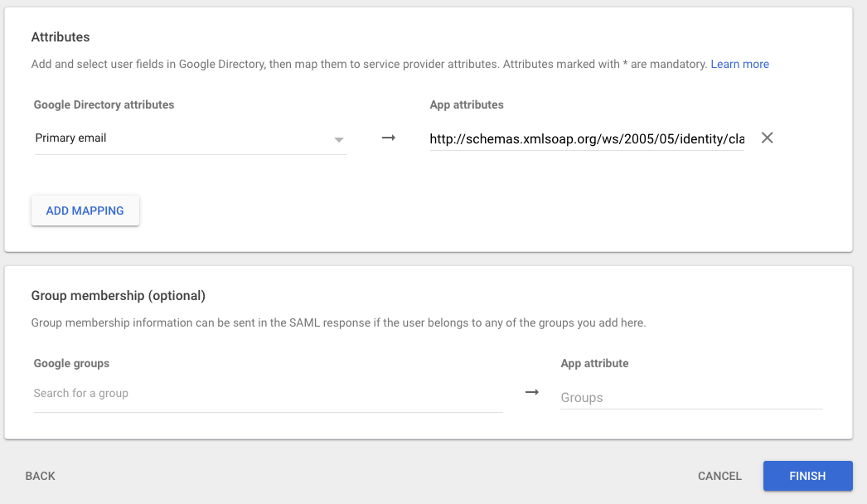This screenshot has width=867, height=504.
Task: Click the Group membership (optional) heading
Action: (118, 295)
